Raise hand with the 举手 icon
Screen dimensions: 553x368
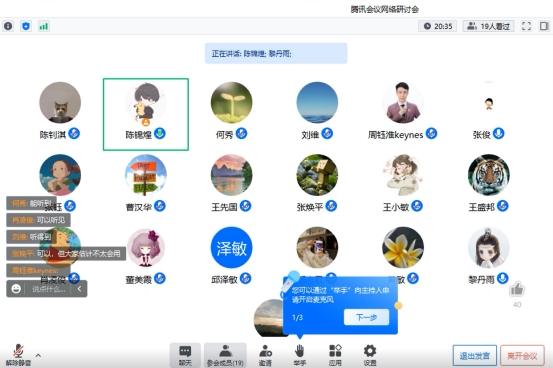[x=299, y=355]
